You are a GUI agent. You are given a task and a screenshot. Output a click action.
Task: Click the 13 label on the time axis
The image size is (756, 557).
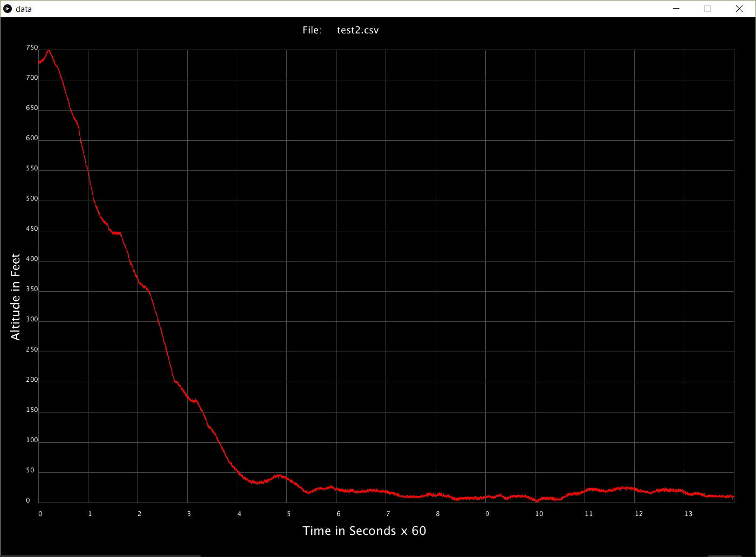(688, 514)
